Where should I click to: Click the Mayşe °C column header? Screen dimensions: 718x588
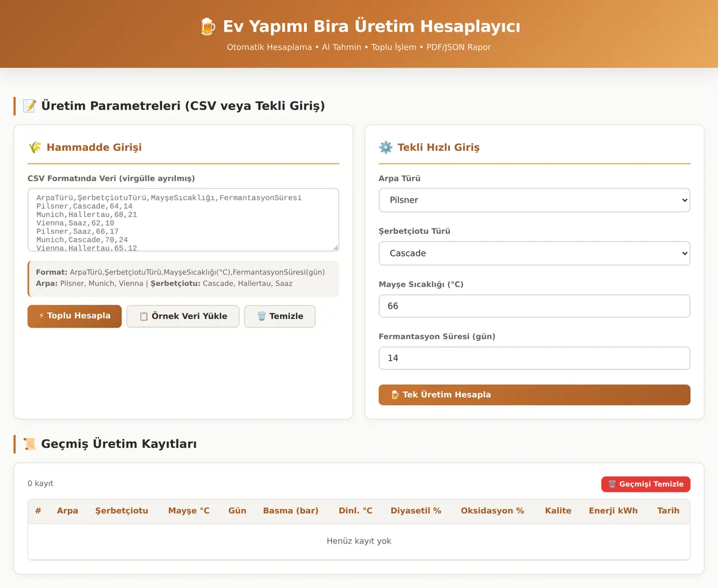(188, 511)
